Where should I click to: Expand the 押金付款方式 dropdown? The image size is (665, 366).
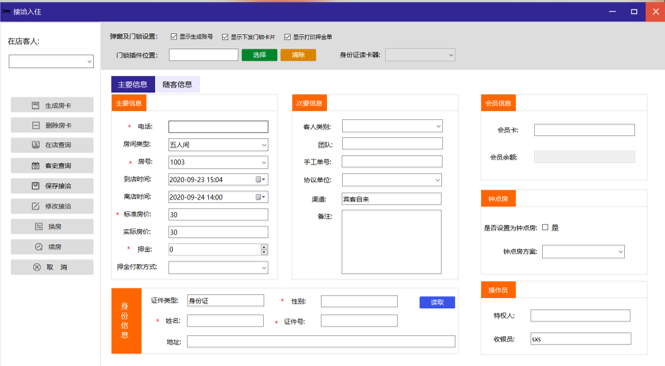(x=218, y=268)
